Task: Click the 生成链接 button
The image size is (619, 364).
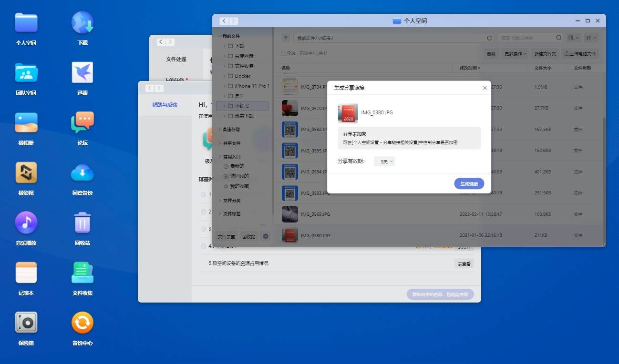Action: point(469,184)
